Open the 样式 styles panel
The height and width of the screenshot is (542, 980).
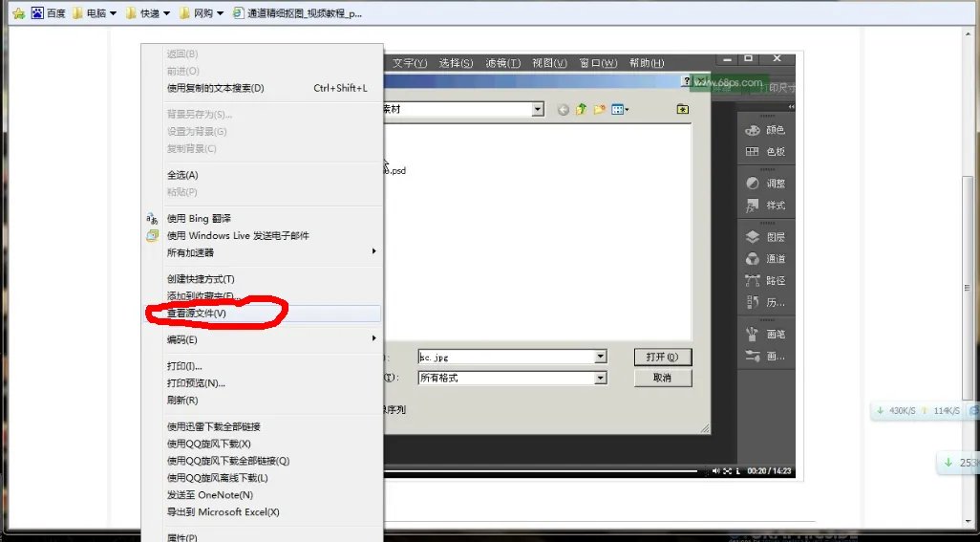[x=766, y=206]
